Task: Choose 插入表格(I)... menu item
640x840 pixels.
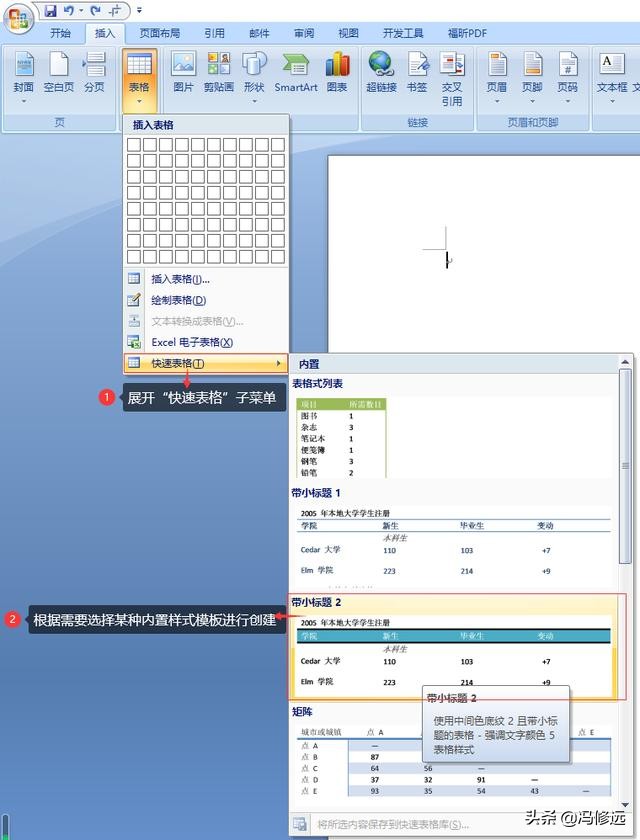Action: [206, 279]
